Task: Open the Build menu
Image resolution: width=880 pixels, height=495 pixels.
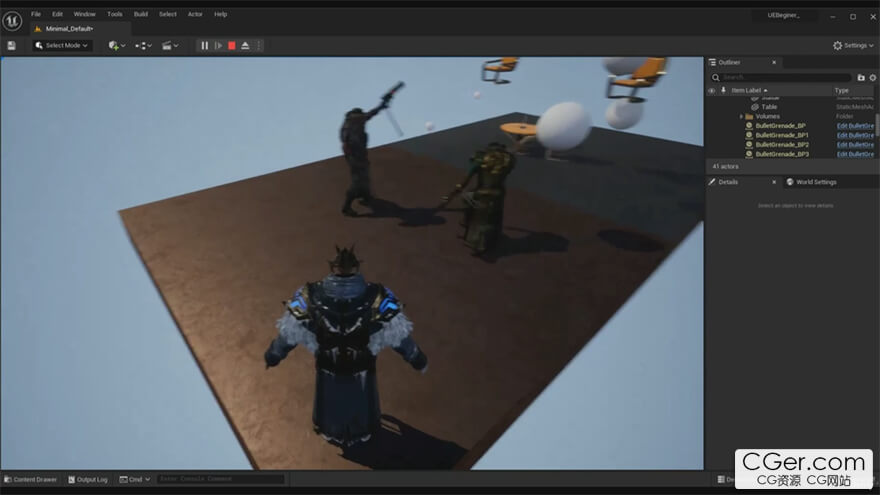Action: [x=141, y=14]
